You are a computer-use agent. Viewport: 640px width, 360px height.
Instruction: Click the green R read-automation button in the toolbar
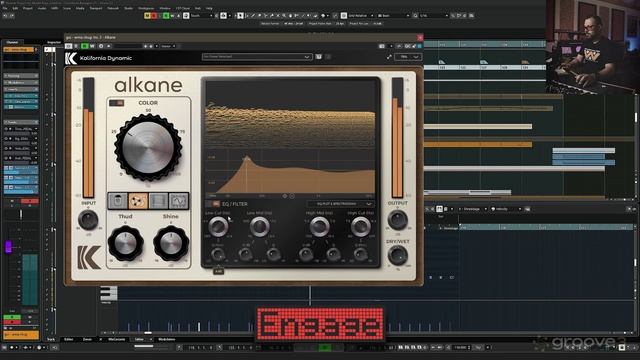coord(166,16)
